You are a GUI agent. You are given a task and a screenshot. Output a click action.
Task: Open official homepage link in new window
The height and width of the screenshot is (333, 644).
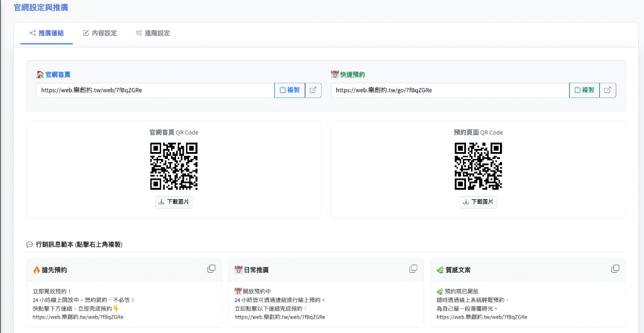pyautogui.click(x=313, y=90)
